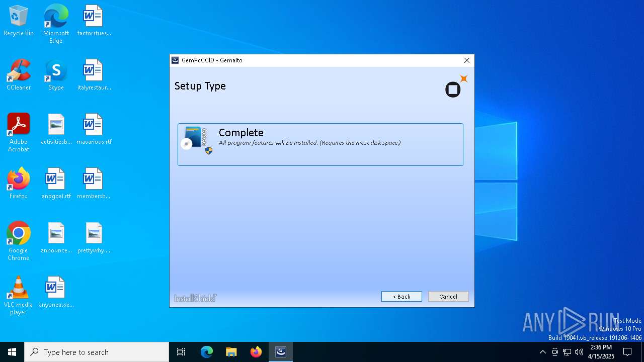Open the notification center
The height and width of the screenshot is (362, 644).
pyautogui.click(x=627, y=352)
